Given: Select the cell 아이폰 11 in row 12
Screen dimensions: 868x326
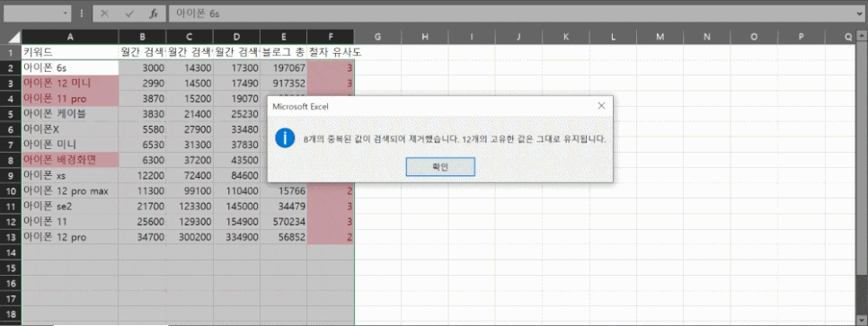Looking at the screenshot, I should (70, 222).
